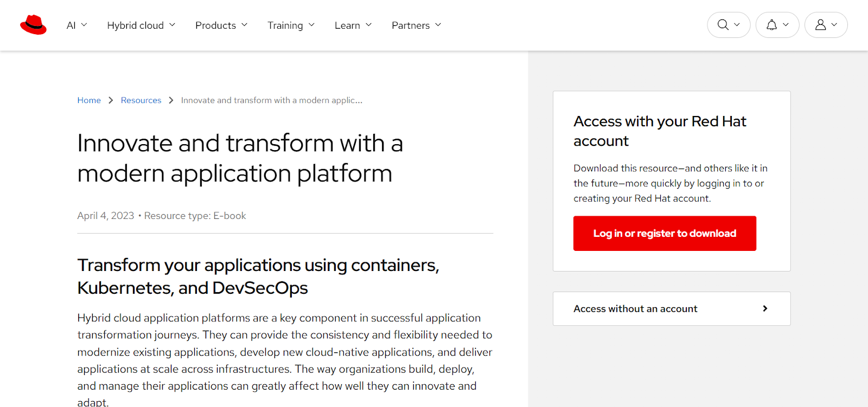Expand the AI navigation menu
This screenshot has width=868, height=407.
(76, 25)
